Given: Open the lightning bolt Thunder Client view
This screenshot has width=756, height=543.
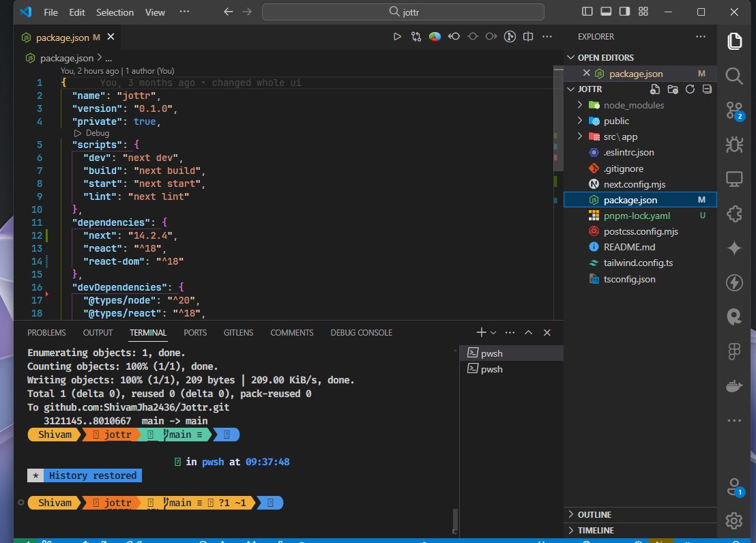Looking at the screenshot, I should pos(734,282).
